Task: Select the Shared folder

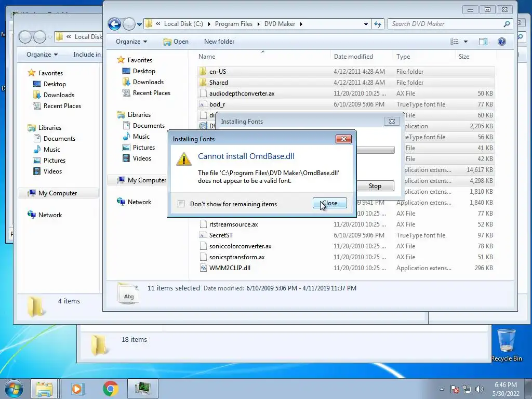Action: click(x=345, y=83)
